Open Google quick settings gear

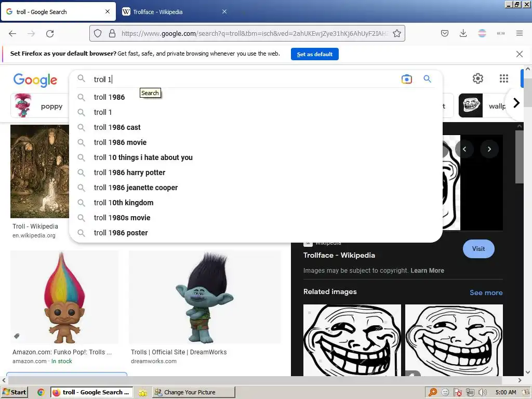[x=478, y=78]
